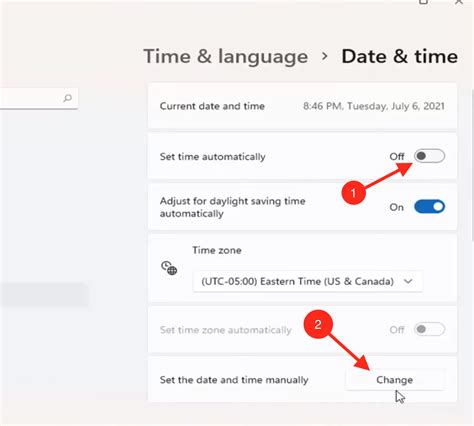The width and height of the screenshot is (474, 426).
Task: Click the Current date and time row
Action: (x=302, y=106)
